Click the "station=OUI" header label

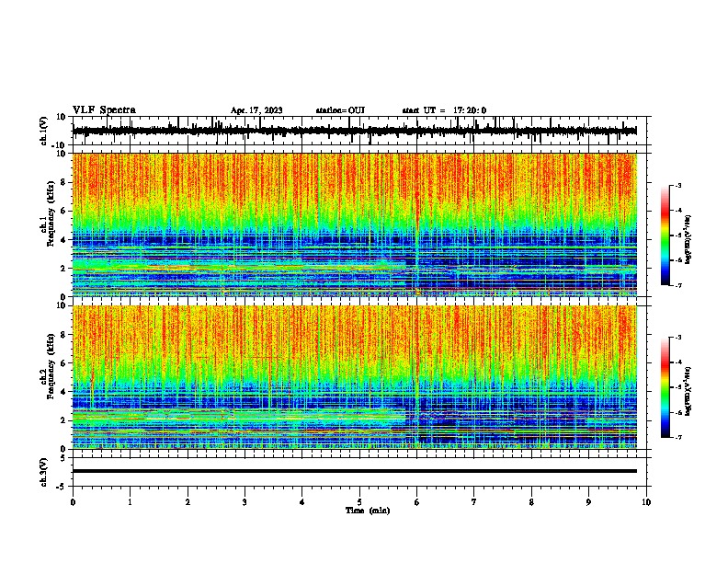click(x=340, y=110)
